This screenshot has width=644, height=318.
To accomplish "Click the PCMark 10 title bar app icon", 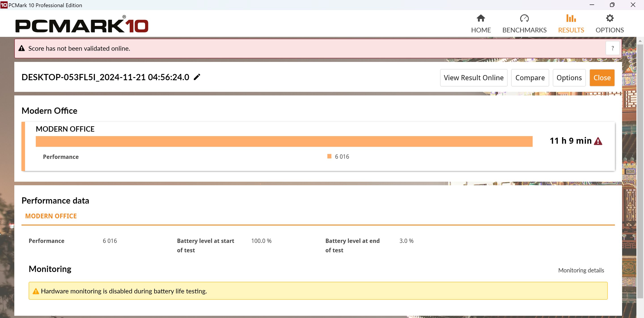I will click(x=4, y=5).
